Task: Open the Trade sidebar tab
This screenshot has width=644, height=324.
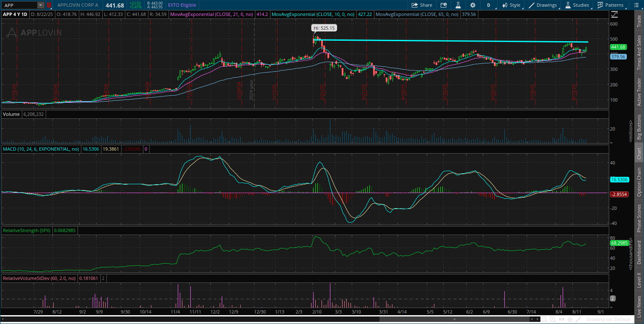Action: 639,21
